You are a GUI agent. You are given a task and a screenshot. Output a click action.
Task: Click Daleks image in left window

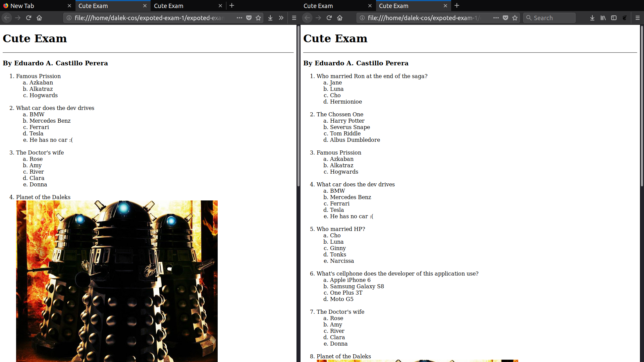click(117, 281)
